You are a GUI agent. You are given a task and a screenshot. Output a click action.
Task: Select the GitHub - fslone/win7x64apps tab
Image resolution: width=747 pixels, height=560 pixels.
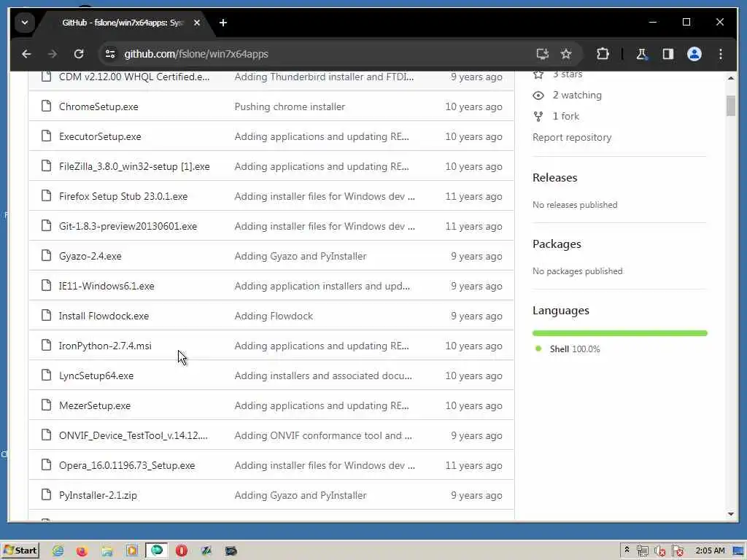pyautogui.click(x=122, y=23)
